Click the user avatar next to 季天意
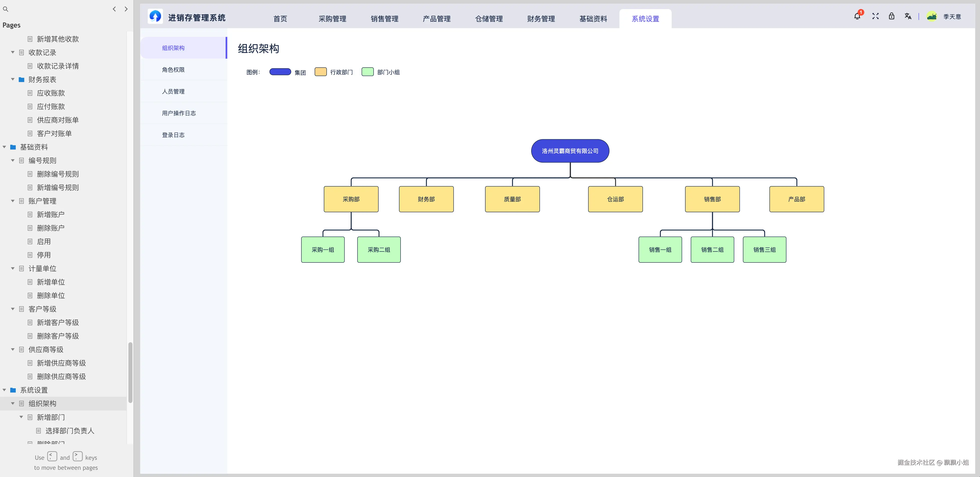Image resolution: width=980 pixels, height=477 pixels. [932, 16]
